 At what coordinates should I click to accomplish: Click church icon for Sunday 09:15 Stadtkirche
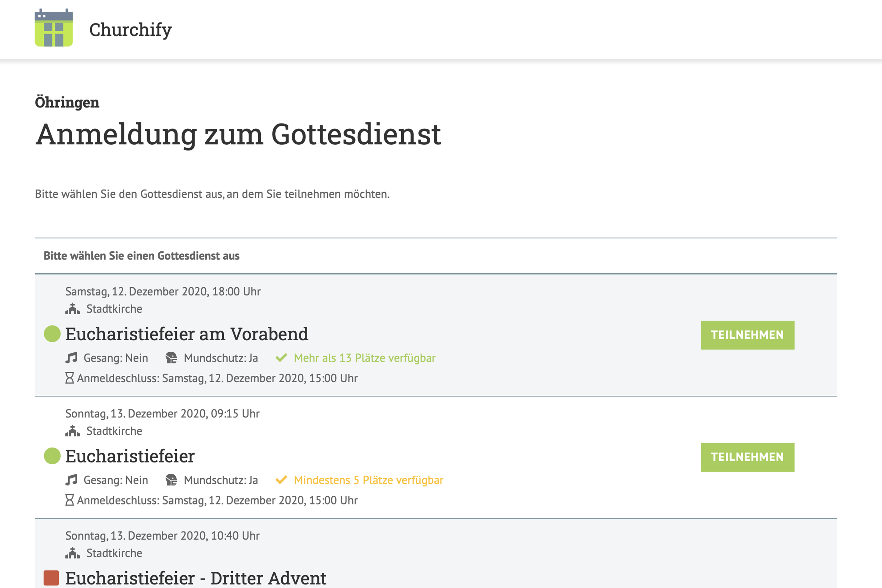73,431
